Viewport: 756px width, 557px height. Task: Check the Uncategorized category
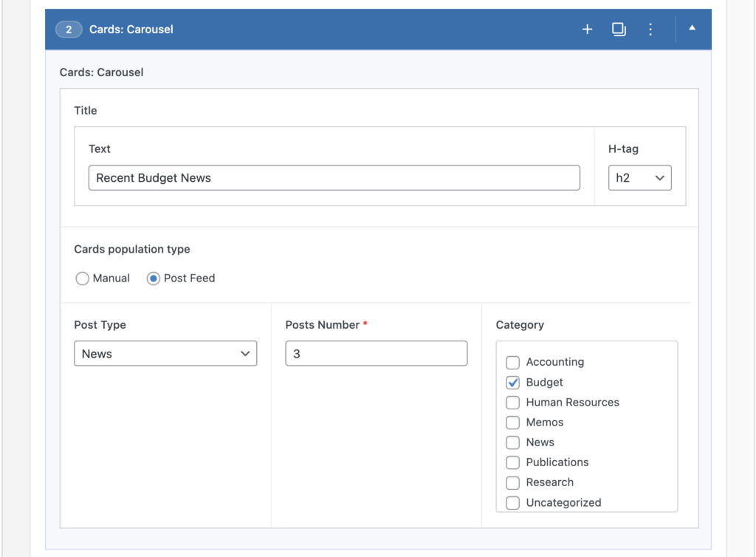(x=512, y=503)
